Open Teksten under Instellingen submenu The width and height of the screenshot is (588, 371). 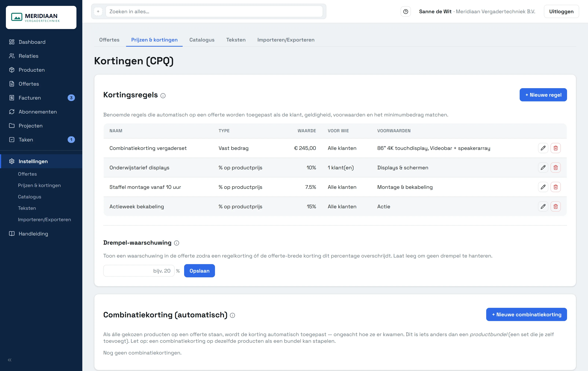tap(27, 208)
